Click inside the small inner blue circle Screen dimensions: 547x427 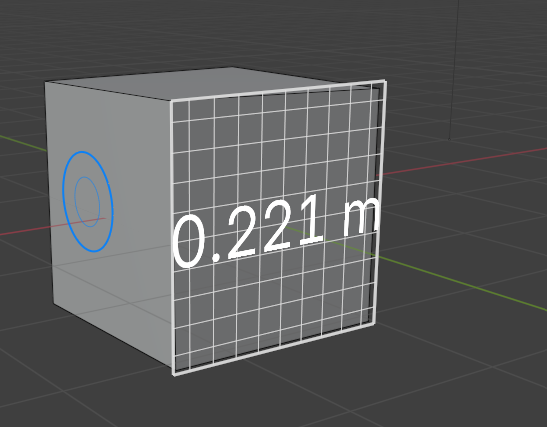(87, 202)
